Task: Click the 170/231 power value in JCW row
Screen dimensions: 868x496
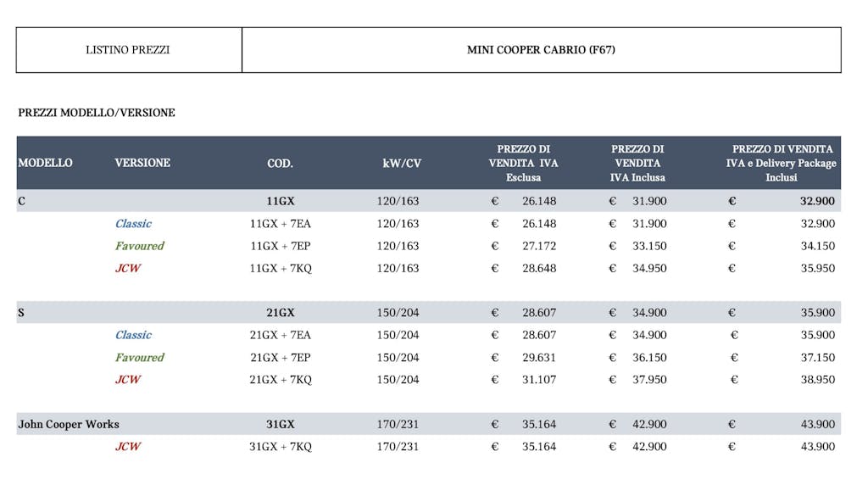Action: 398,447
